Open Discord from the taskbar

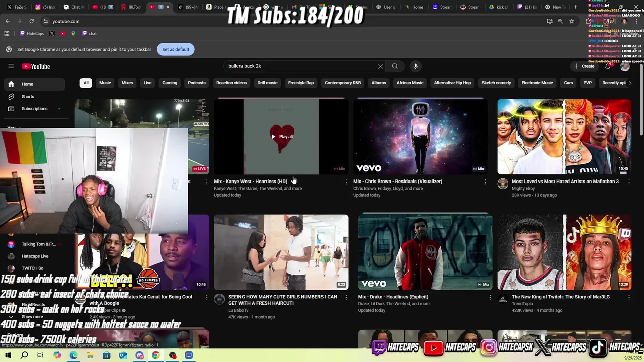139,355
